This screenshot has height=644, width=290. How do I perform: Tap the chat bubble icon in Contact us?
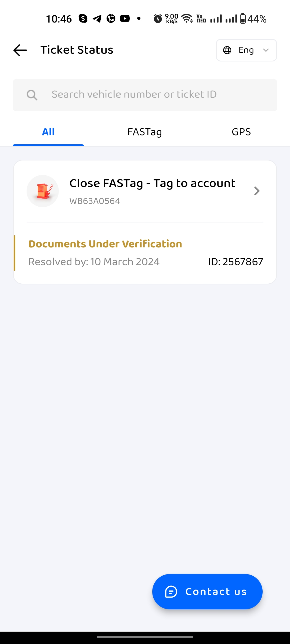pyautogui.click(x=171, y=592)
